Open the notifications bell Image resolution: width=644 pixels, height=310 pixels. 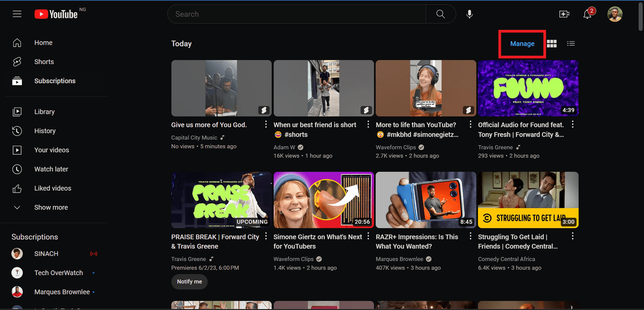point(588,14)
